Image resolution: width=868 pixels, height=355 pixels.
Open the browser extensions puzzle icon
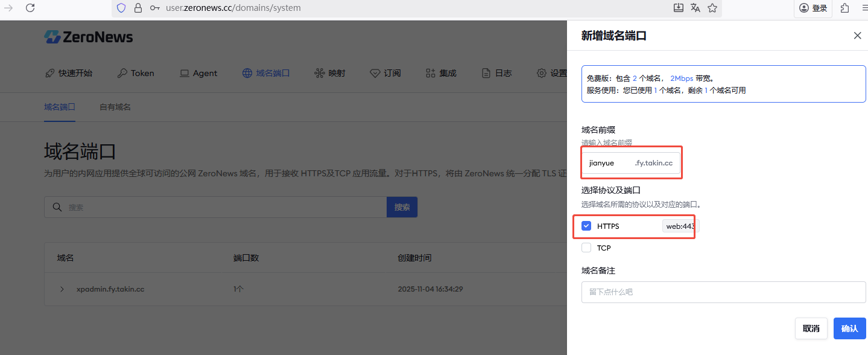point(844,8)
